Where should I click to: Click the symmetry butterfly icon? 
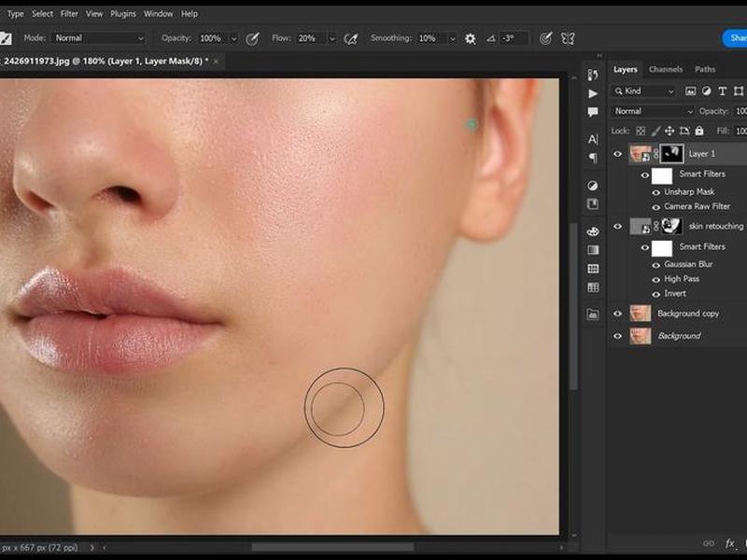(568, 38)
